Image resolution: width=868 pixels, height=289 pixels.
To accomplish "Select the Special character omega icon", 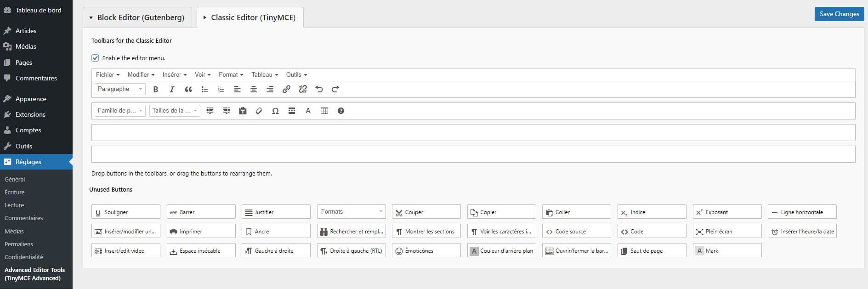I will (x=275, y=111).
